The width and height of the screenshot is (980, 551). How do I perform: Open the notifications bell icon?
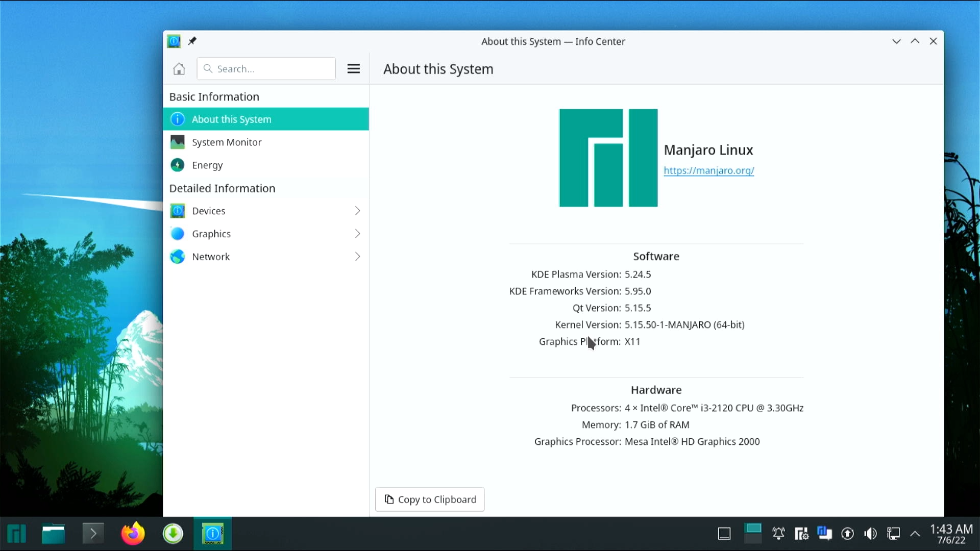pyautogui.click(x=778, y=534)
